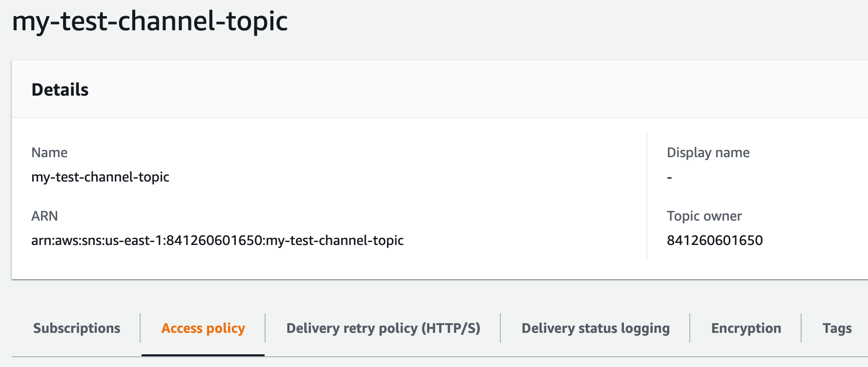Click the Display name dash value
The height and width of the screenshot is (367, 868).
pos(670,178)
